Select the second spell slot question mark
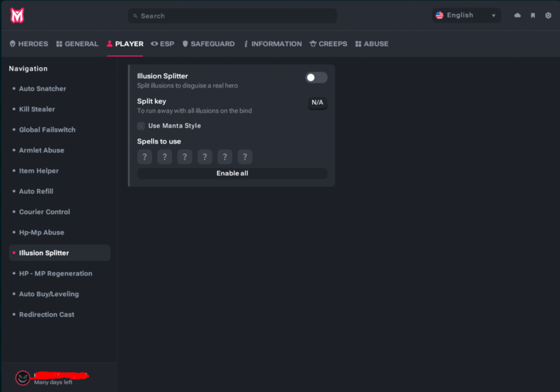 pyautogui.click(x=164, y=157)
